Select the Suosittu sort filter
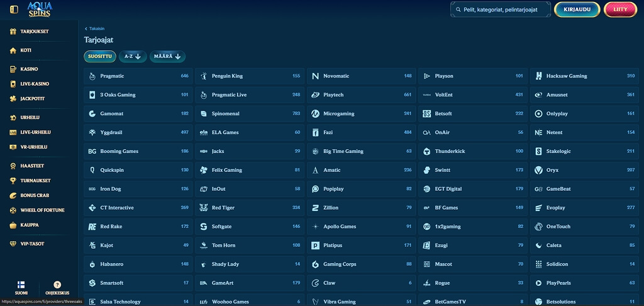 tap(100, 56)
